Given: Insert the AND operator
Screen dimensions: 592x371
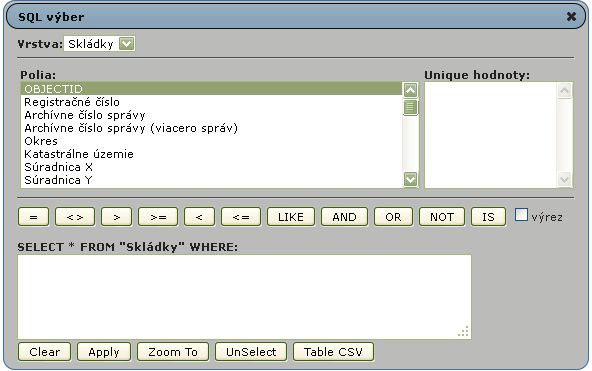Looking at the screenshot, I should coord(344,217).
